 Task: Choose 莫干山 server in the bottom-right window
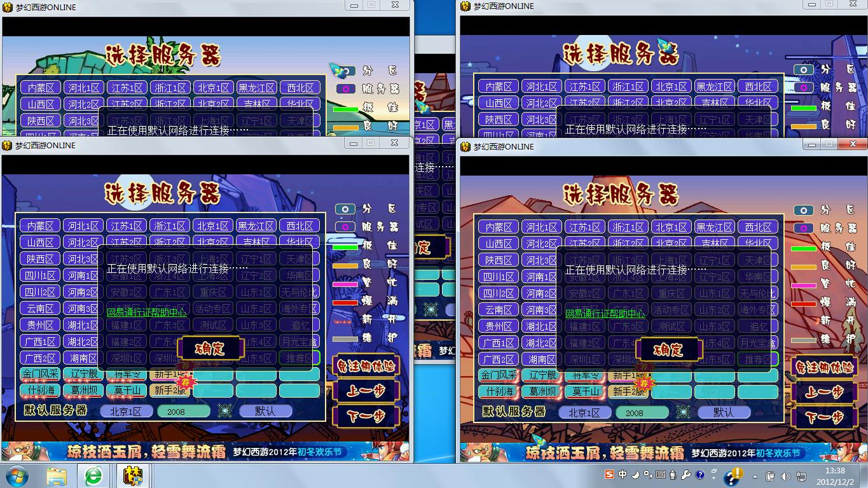point(585,391)
